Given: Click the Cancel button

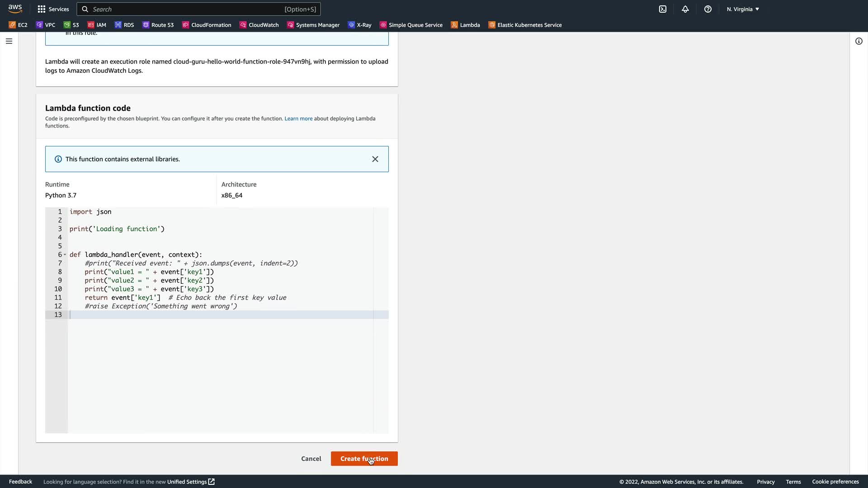Looking at the screenshot, I should click(311, 459).
